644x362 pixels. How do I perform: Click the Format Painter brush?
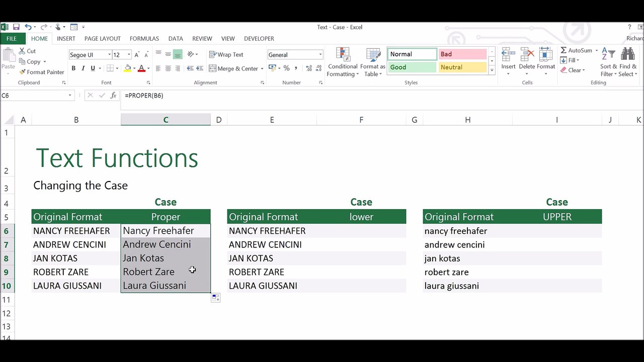41,72
